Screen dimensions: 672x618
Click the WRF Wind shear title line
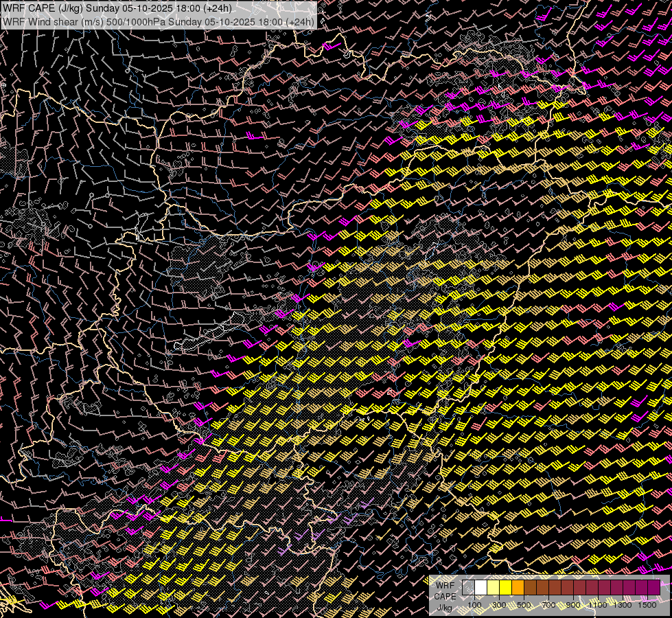coord(158,22)
